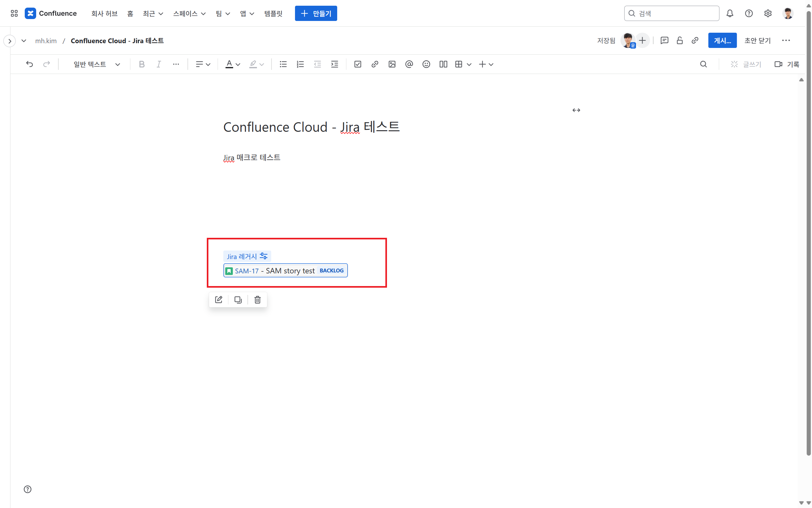
Task: Open the app switcher grid icon
Action: (x=14, y=13)
